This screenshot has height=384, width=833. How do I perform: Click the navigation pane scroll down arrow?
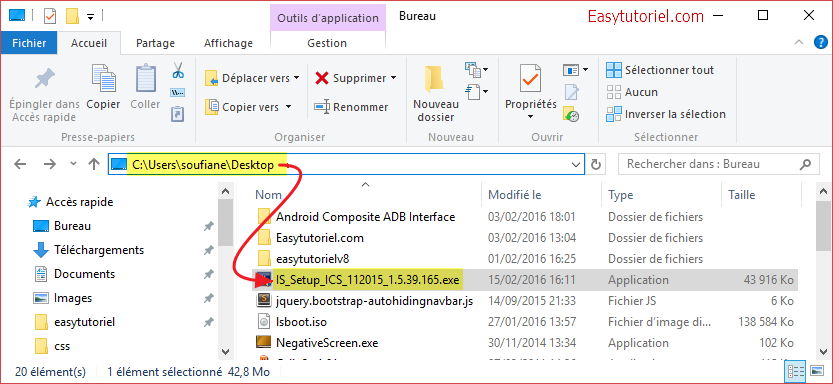click(225, 351)
